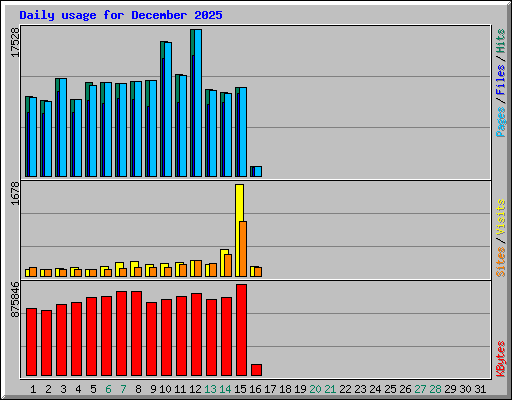Click the red 'KBytes' legend label
The image size is (512, 400).
click(x=500, y=359)
